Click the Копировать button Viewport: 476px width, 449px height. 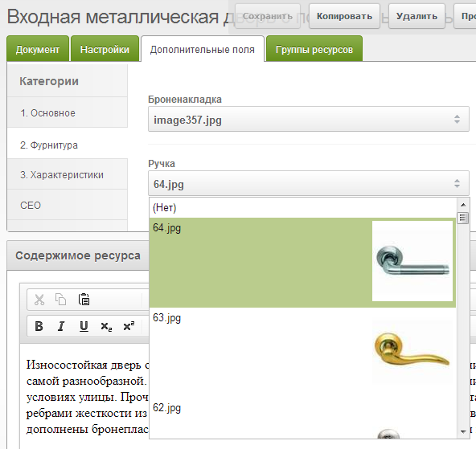pos(344,16)
